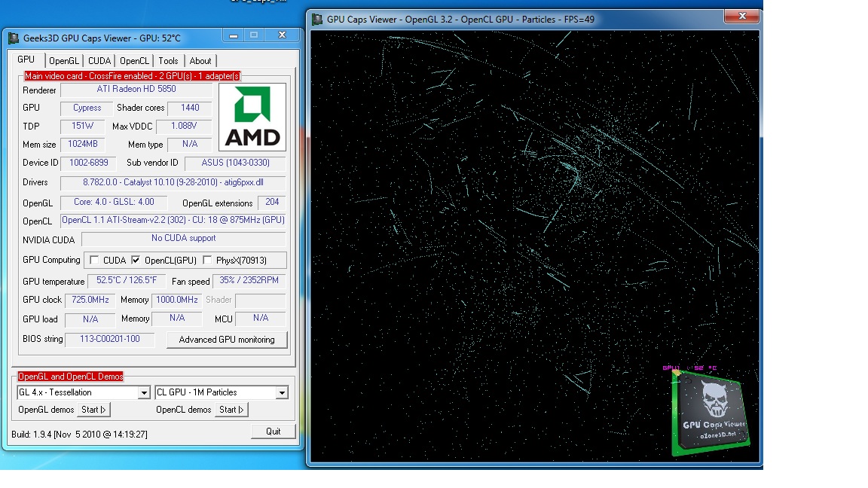Click the Mem type N/A field
The width and height of the screenshot is (868, 488).
click(190, 145)
